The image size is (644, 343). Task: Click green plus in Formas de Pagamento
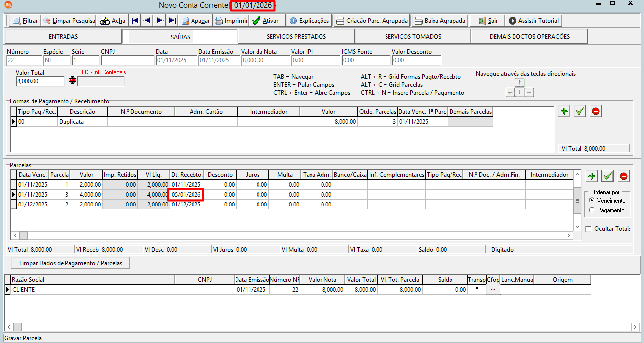coord(564,111)
